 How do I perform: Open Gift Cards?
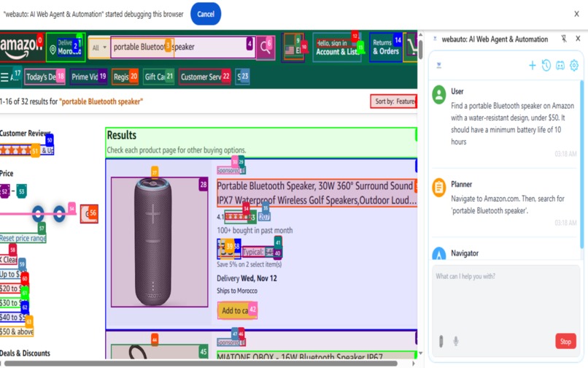pos(158,77)
